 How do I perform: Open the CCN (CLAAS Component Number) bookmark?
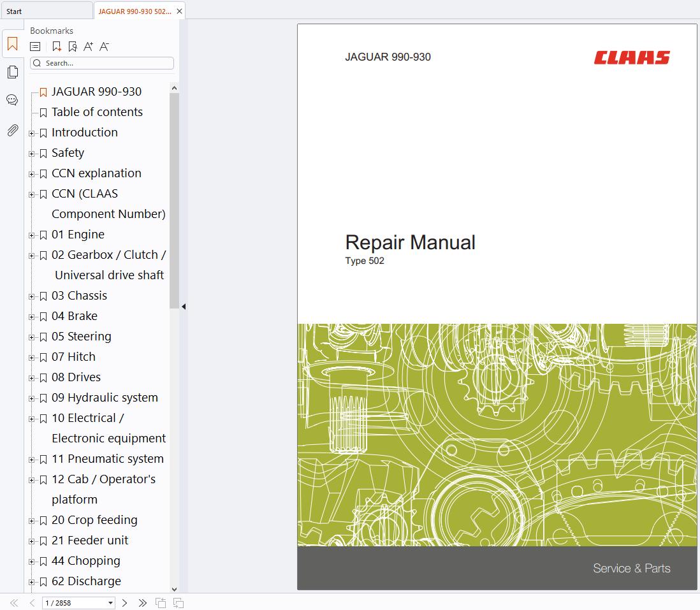tap(108, 203)
